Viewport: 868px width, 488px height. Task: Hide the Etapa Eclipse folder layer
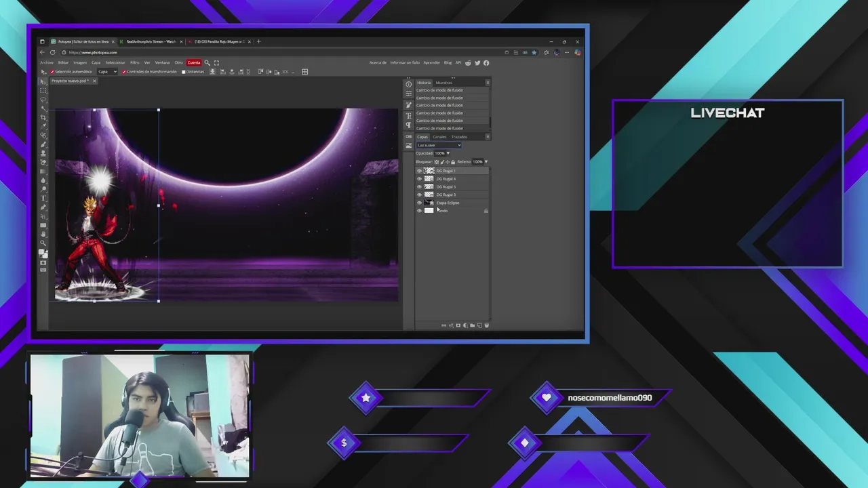(419, 203)
